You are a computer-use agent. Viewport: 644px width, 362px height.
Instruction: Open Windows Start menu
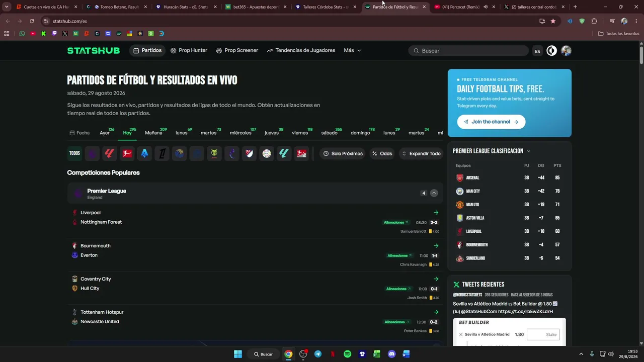tap(238, 354)
